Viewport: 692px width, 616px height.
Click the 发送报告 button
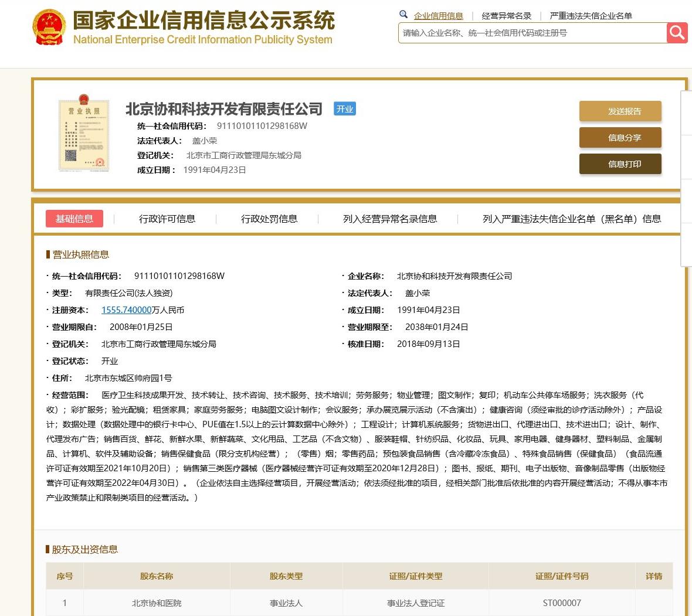coord(620,111)
